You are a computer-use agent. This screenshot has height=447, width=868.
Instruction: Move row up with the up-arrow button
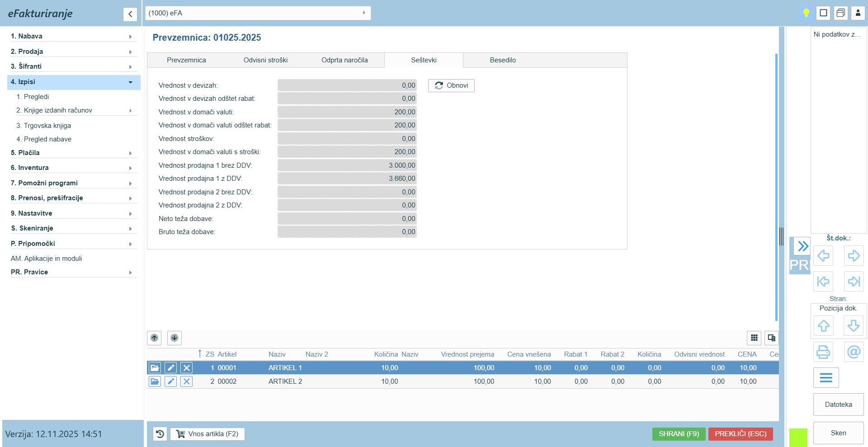[154, 338]
